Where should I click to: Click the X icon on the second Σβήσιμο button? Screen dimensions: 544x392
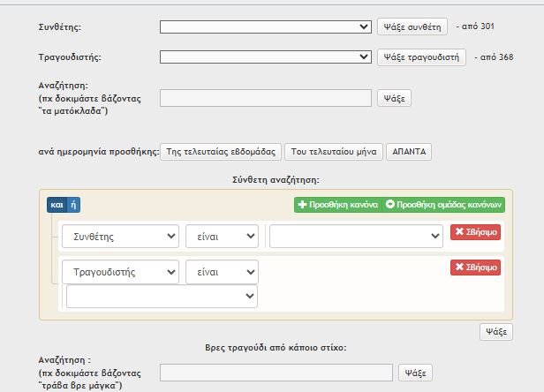[459, 267]
